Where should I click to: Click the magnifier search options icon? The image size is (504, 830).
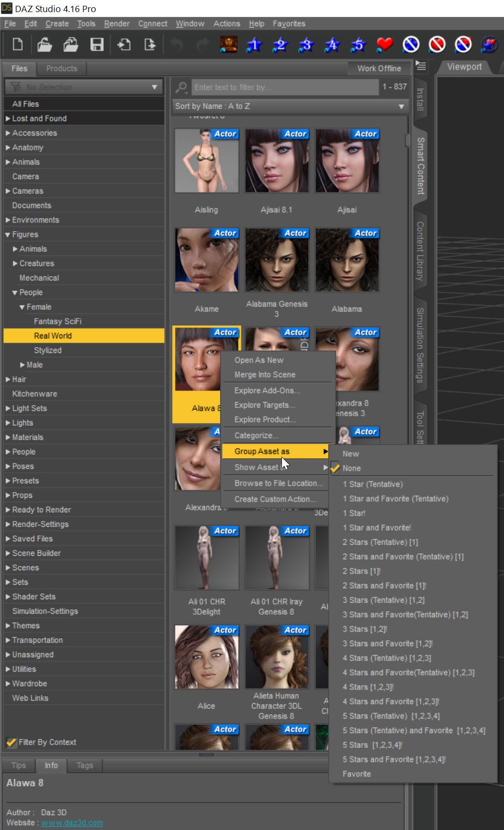(x=181, y=87)
